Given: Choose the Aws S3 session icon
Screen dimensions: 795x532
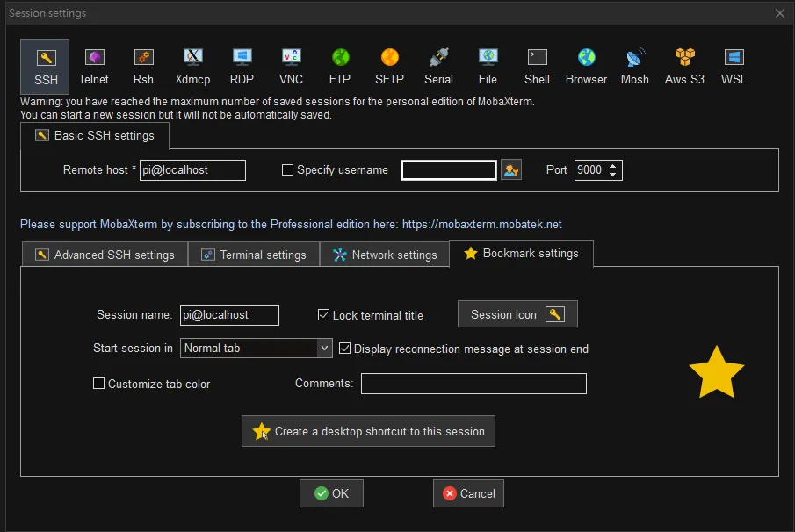Looking at the screenshot, I should pos(684,66).
